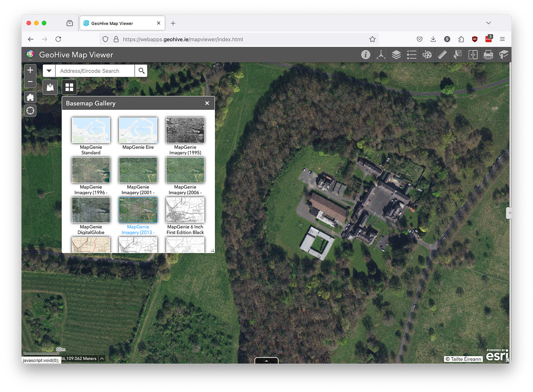Open uBlock Origin extension
533x392 pixels.
pyautogui.click(x=475, y=39)
